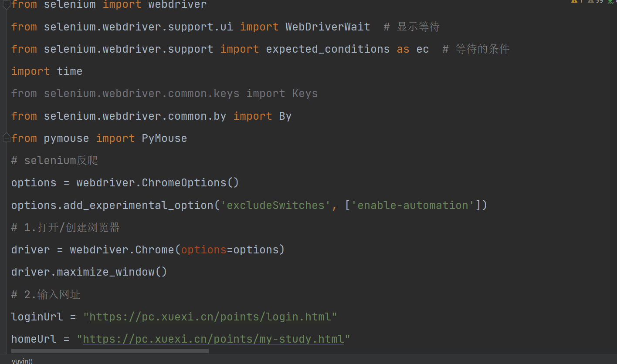Toggle the fold marker at first import line
617x364 pixels.
click(6, 5)
